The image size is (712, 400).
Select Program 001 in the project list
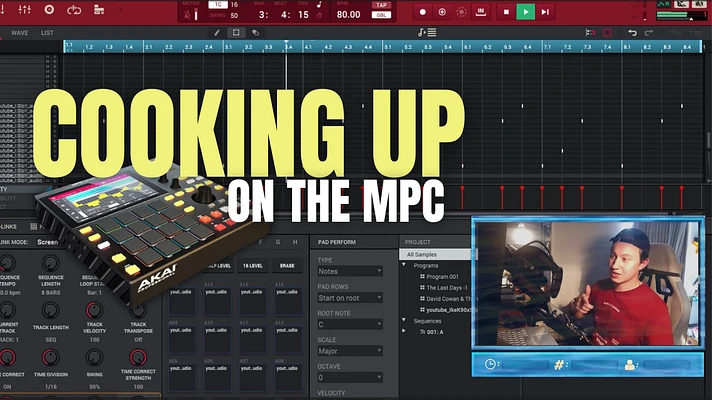click(x=439, y=277)
